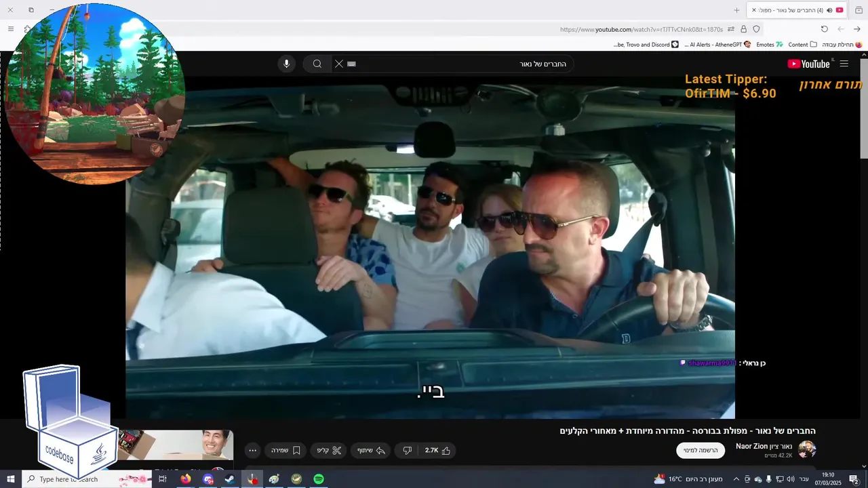Save the video with שמירה button
This screenshot has height=488, width=868.
(285, 450)
